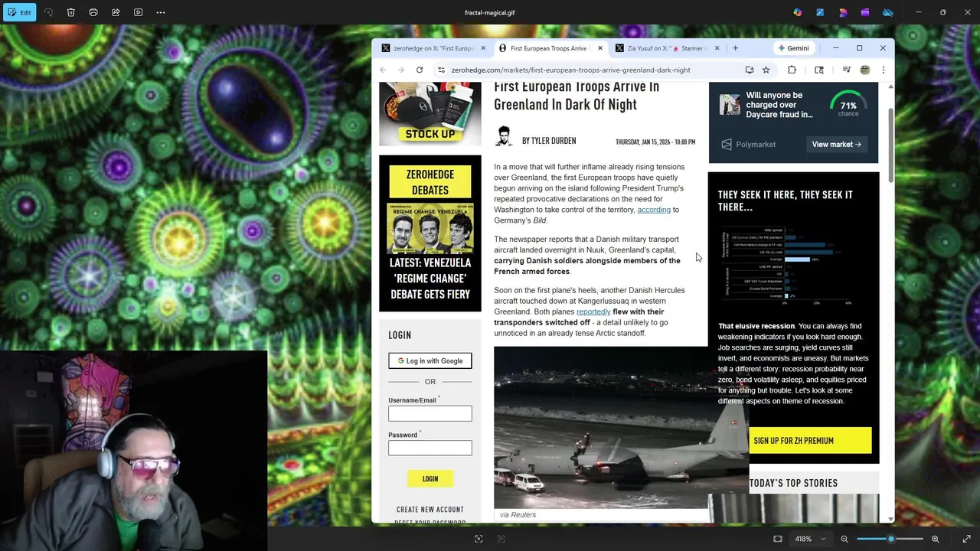Click the Venezuela regime change debate headline

(x=430, y=279)
